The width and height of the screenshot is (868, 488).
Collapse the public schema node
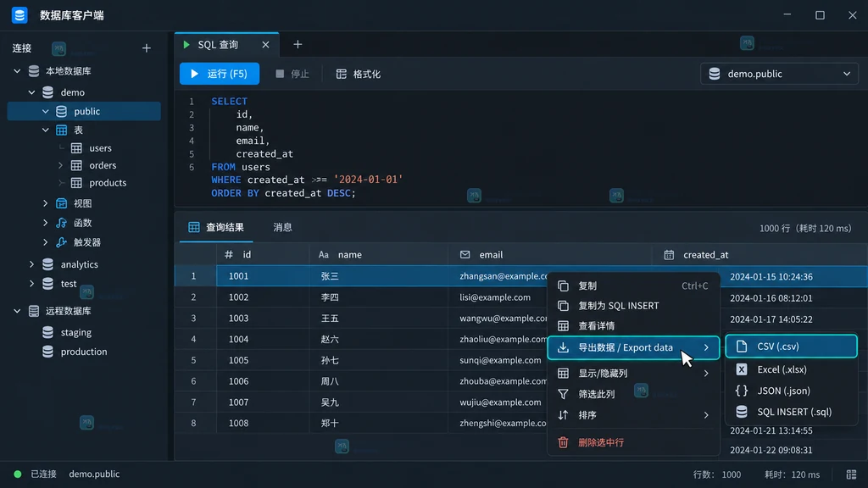click(x=46, y=111)
